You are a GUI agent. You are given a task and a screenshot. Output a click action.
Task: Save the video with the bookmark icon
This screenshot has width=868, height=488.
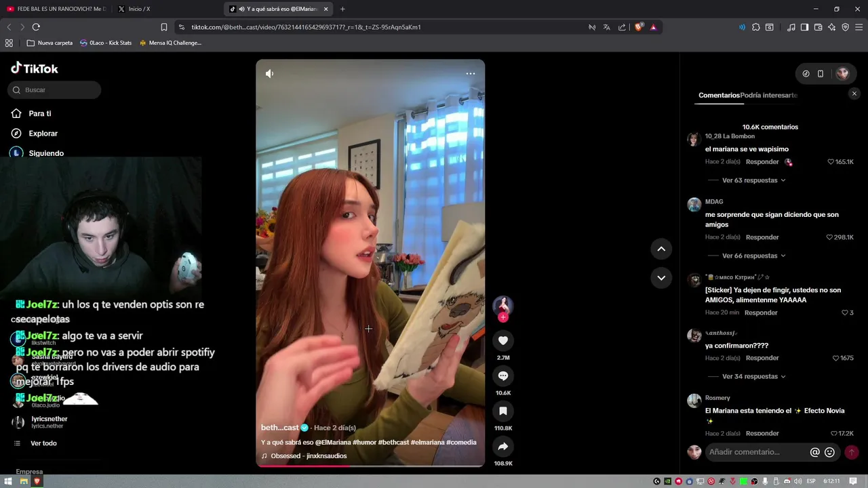click(x=502, y=411)
